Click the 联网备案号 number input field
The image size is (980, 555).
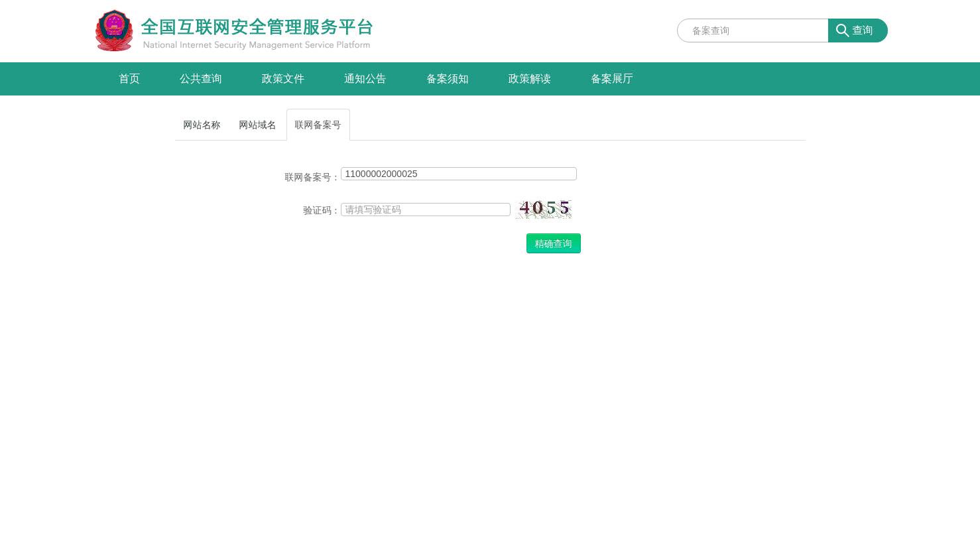point(459,174)
